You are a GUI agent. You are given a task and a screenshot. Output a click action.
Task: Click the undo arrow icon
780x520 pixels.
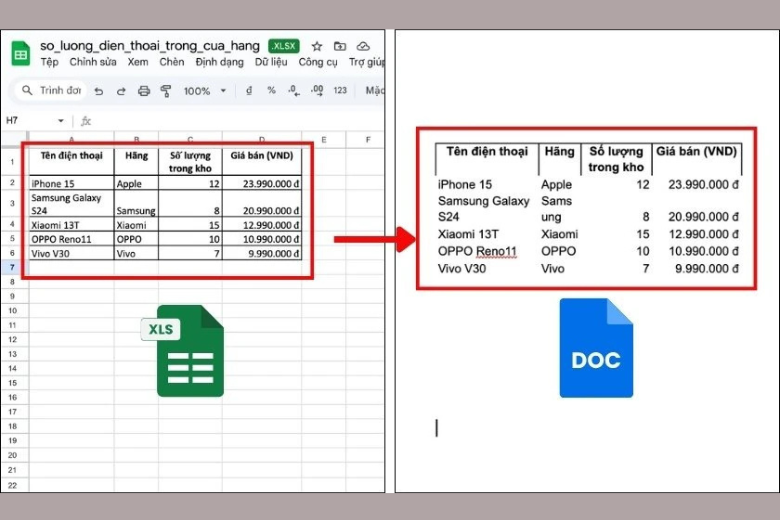coord(98,91)
